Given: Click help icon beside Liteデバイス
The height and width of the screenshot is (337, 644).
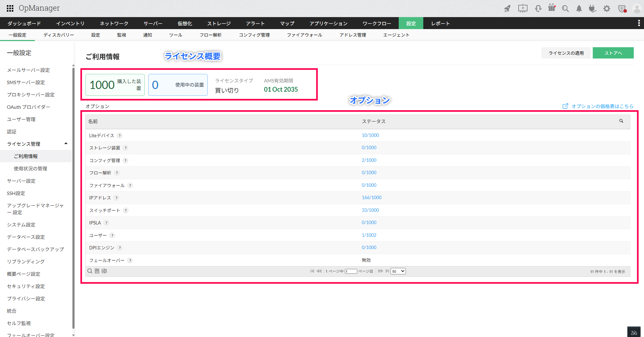Looking at the screenshot, I should (120, 135).
